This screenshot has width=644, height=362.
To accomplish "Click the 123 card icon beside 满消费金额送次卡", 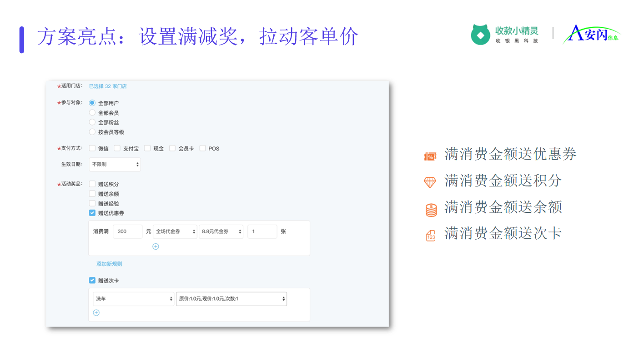I will pyautogui.click(x=430, y=236).
